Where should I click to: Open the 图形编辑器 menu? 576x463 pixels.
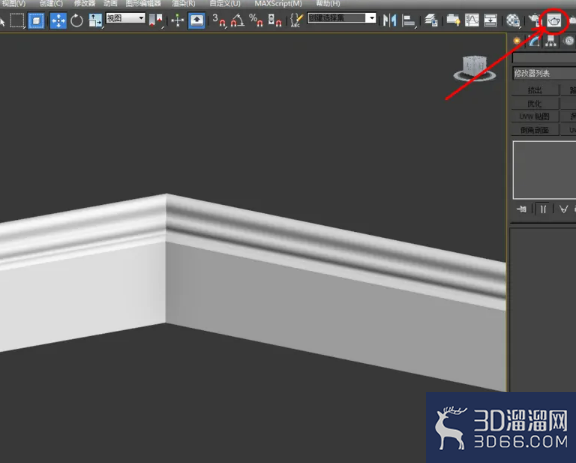tap(143, 4)
